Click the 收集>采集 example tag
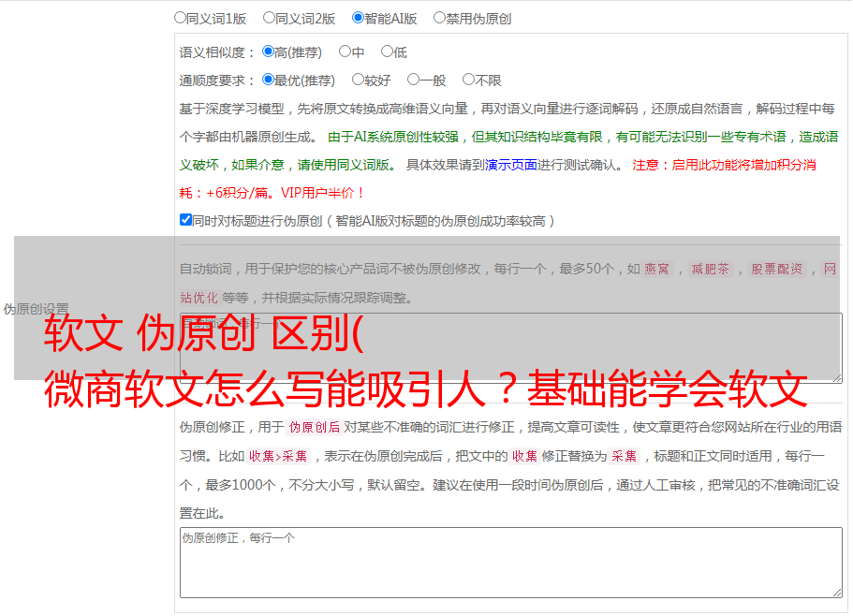Screen dimensions: 853x616 coord(278,456)
